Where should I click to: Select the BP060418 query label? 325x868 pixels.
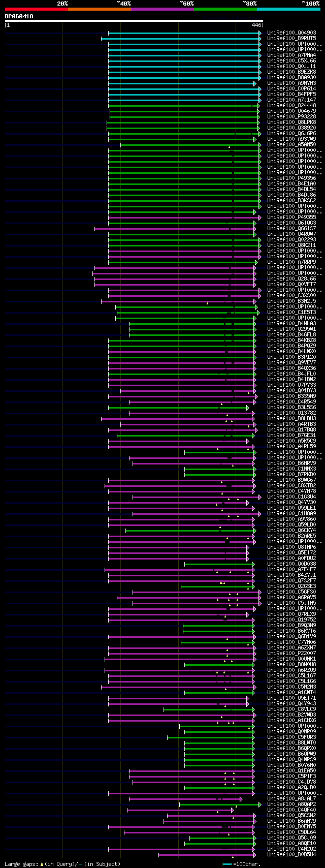coord(19,16)
